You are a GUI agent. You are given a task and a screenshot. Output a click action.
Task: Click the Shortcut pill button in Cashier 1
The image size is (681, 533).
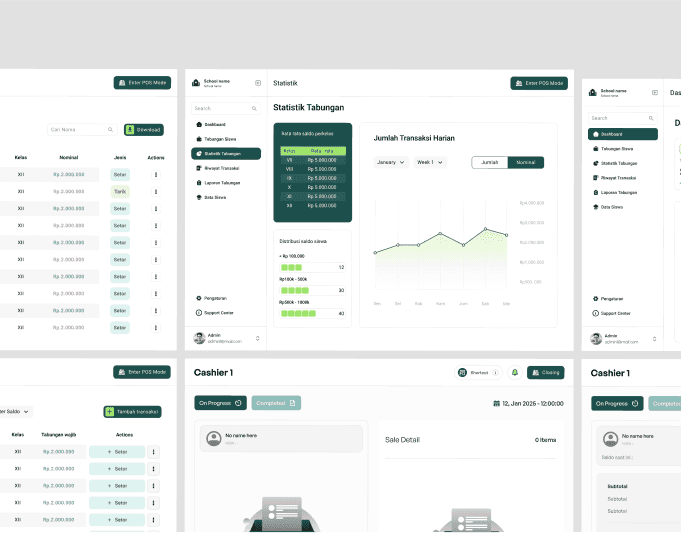click(x=479, y=373)
